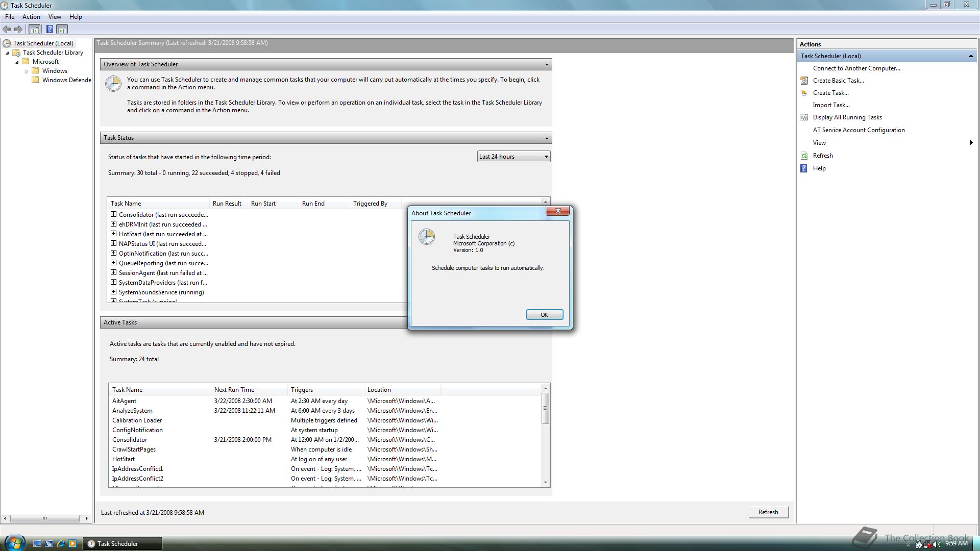Click the Help icon in Actions pane

(804, 168)
